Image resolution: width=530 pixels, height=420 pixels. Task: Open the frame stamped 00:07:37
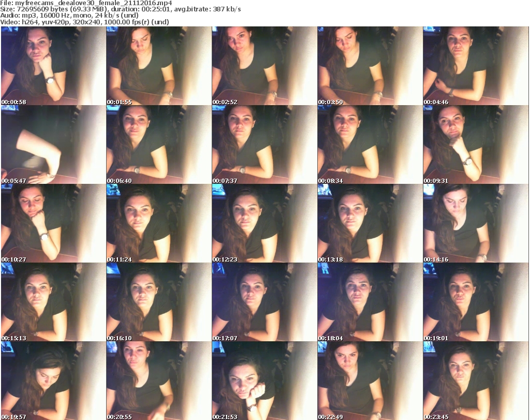click(264, 144)
